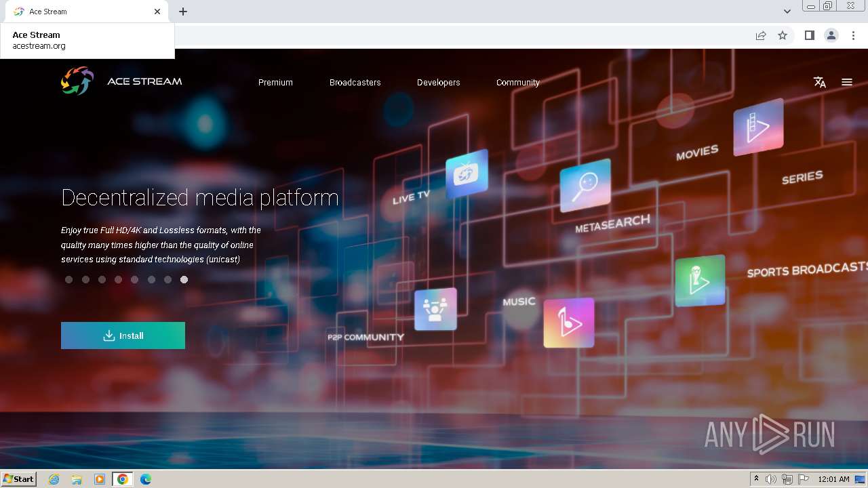Click the Metasearch magnifier tile icon

click(x=585, y=185)
